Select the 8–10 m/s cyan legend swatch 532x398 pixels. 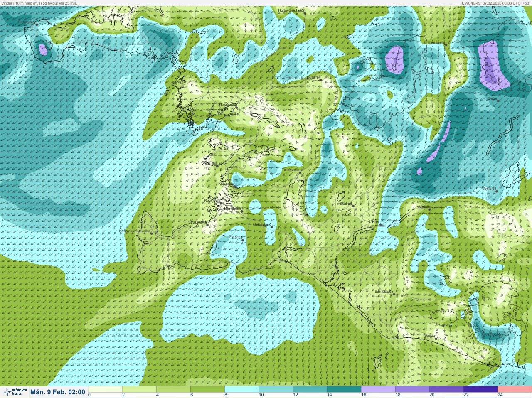point(242,389)
